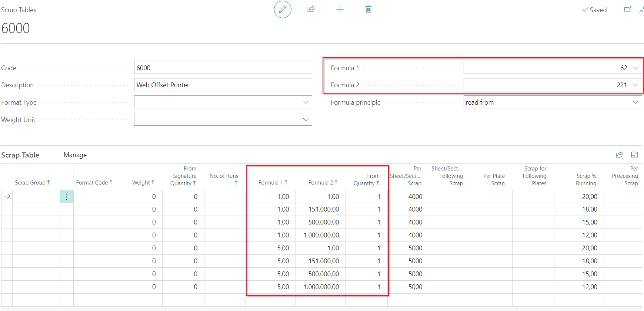Sort by No. of Runs header

(x=224, y=179)
